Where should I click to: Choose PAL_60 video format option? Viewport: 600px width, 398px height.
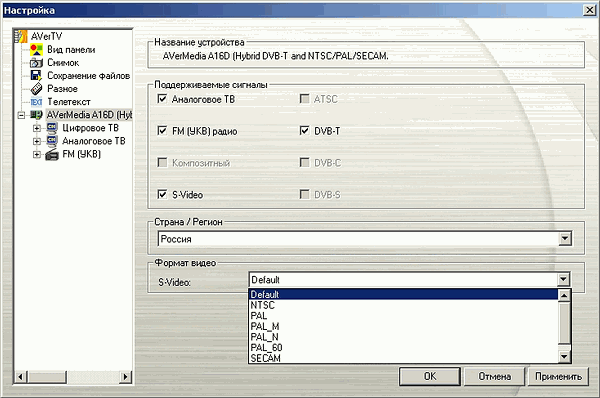tap(404, 347)
